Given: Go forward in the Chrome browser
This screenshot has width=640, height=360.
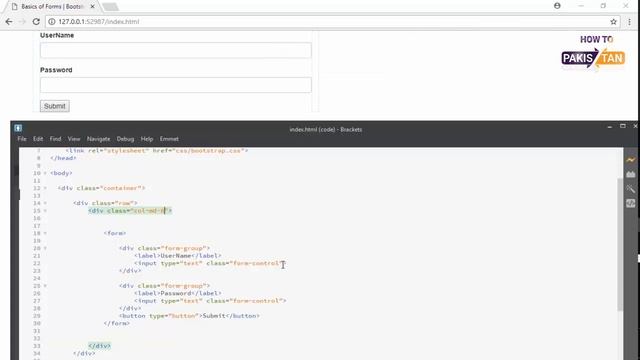Looking at the screenshot, I should [22, 22].
